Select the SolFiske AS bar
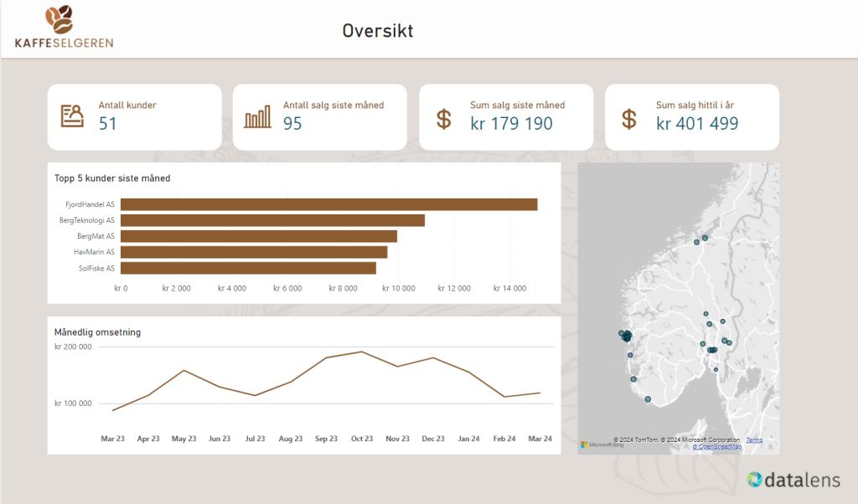858x504 pixels. coord(248,268)
